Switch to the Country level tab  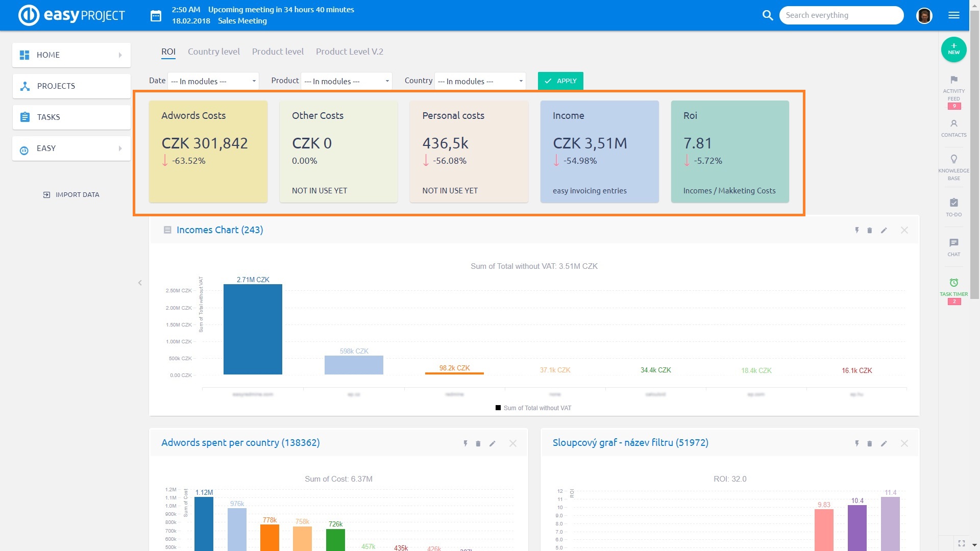click(x=213, y=51)
